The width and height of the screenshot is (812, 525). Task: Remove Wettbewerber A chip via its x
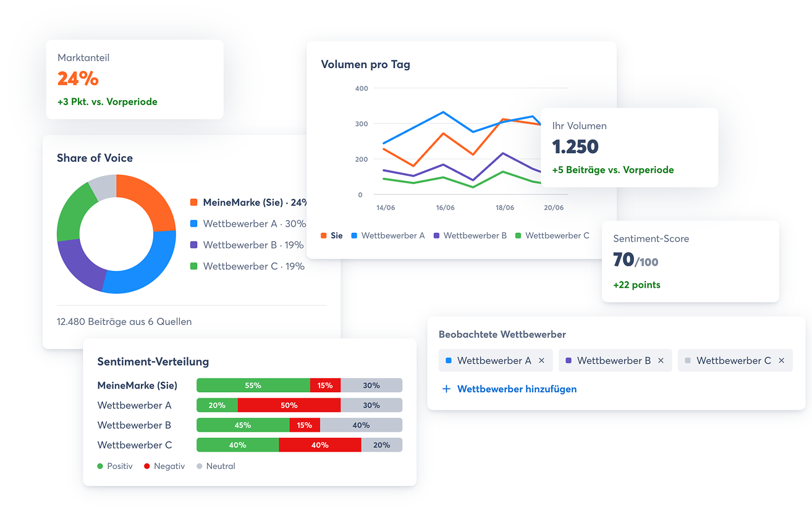click(x=541, y=361)
